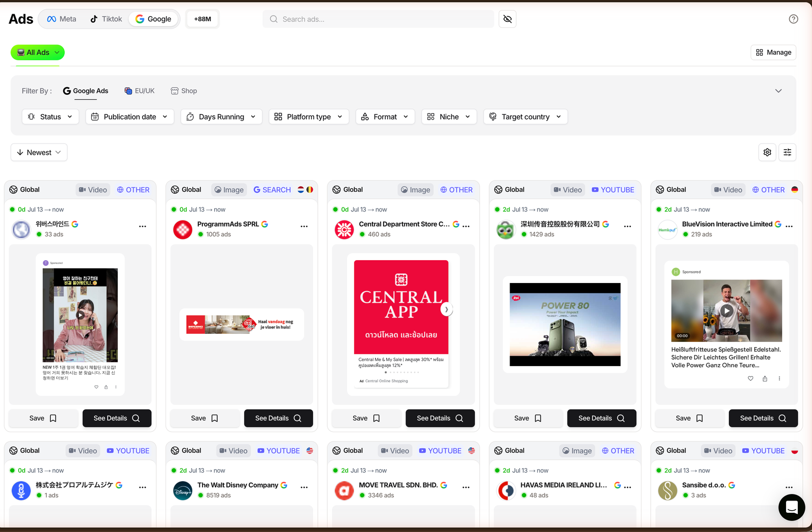The width and height of the screenshot is (812, 532).
Task: Open the sliders display options icon
Action: (x=788, y=152)
